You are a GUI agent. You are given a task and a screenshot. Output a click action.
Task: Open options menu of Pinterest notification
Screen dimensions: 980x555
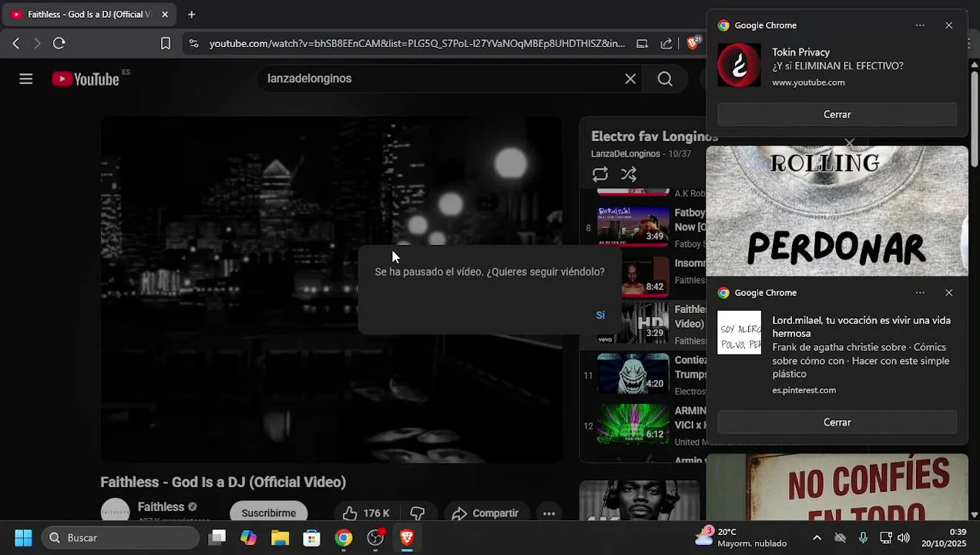coord(920,293)
